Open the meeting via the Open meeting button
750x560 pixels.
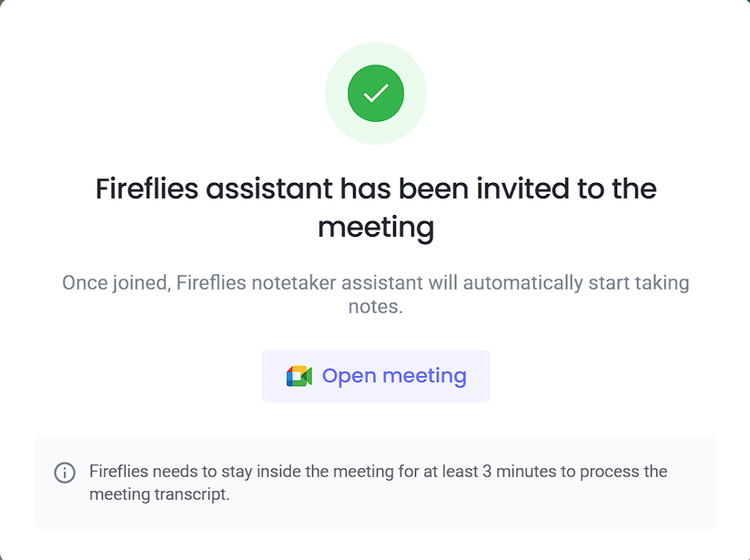376,375
